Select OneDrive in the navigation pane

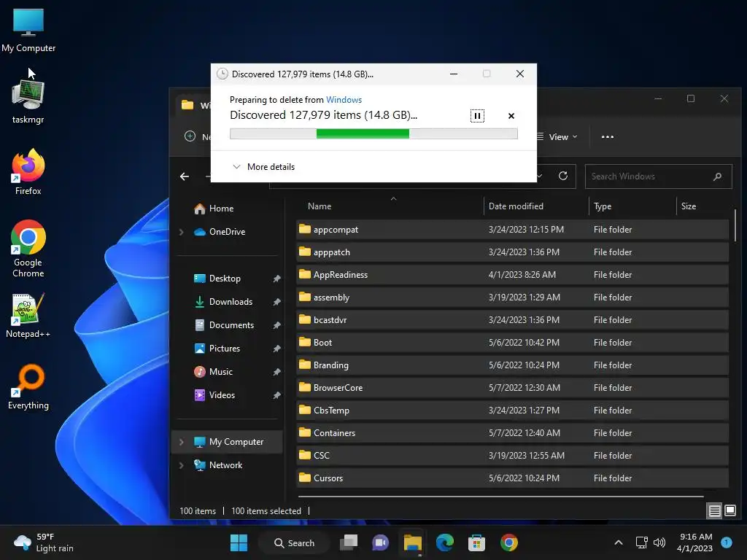[220, 232]
